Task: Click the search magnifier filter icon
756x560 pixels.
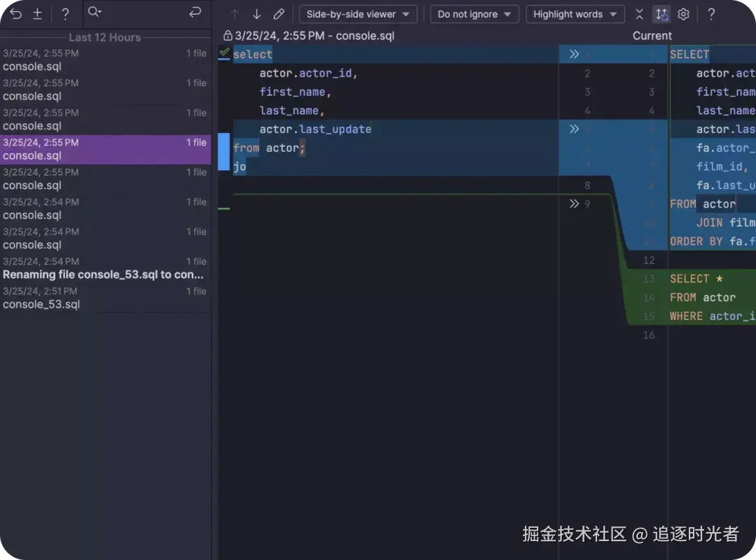Action: pyautogui.click(x=94, y=12)
